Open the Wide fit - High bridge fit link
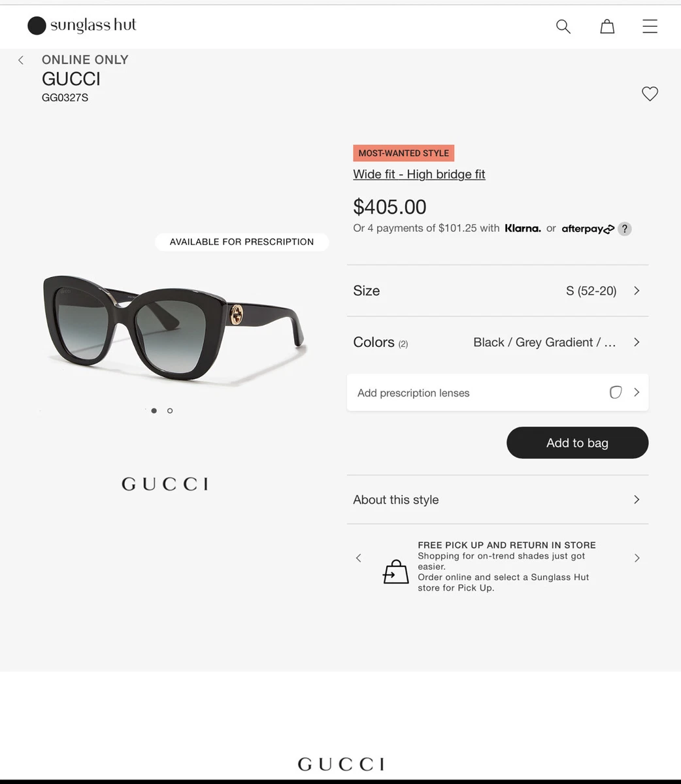 tap(419, 174)
